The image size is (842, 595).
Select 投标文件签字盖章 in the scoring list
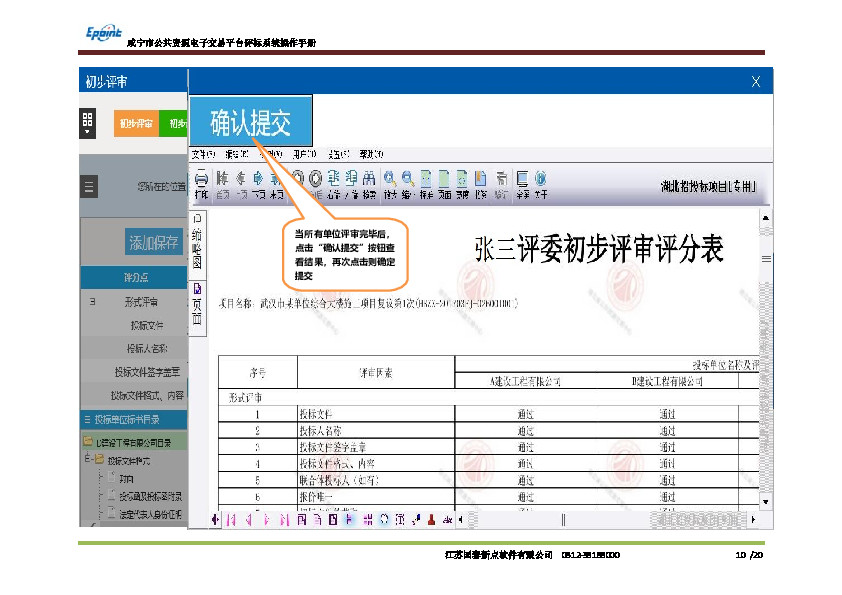coord(148,371)
